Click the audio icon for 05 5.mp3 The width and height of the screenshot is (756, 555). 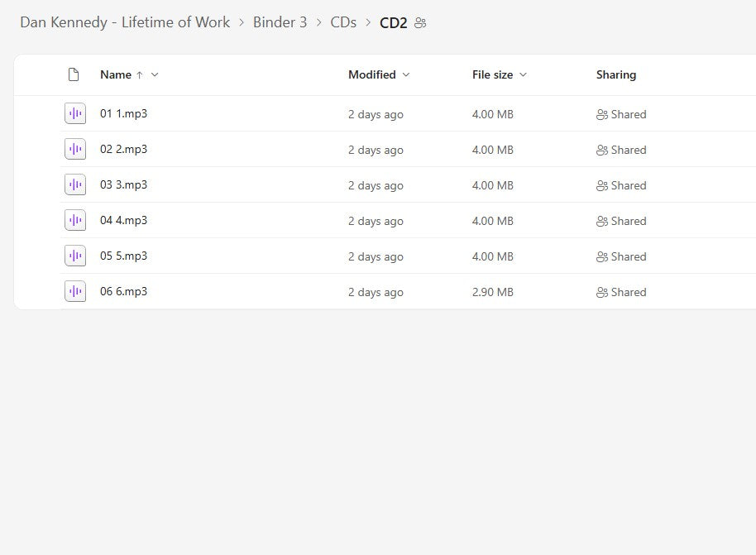pos(75,256)
